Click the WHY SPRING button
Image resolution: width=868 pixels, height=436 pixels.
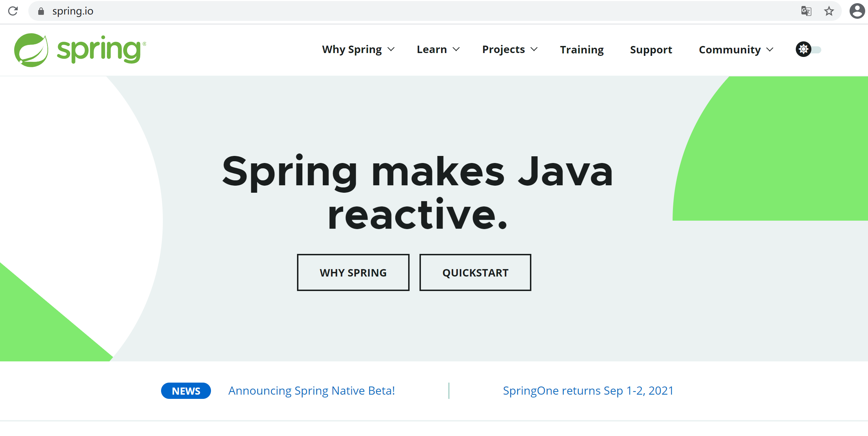point(353,273)
